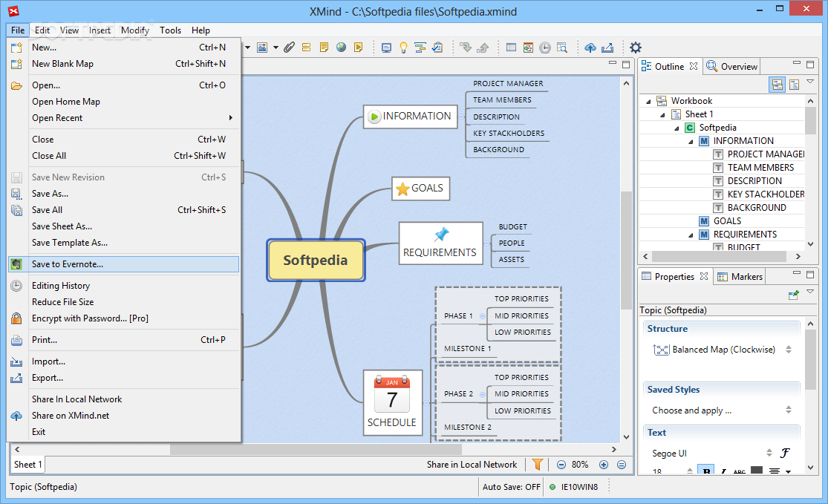The image size is (828, 504).
Task: Click the audio notes toolbar icon
Action: (x=359, y=48)
